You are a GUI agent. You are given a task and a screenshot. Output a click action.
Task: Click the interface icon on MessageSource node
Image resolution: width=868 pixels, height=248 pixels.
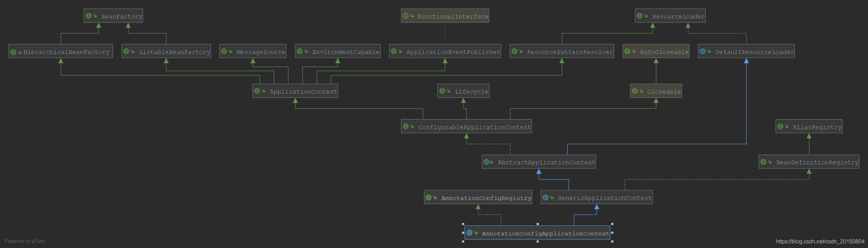click(x=224, y=51)
